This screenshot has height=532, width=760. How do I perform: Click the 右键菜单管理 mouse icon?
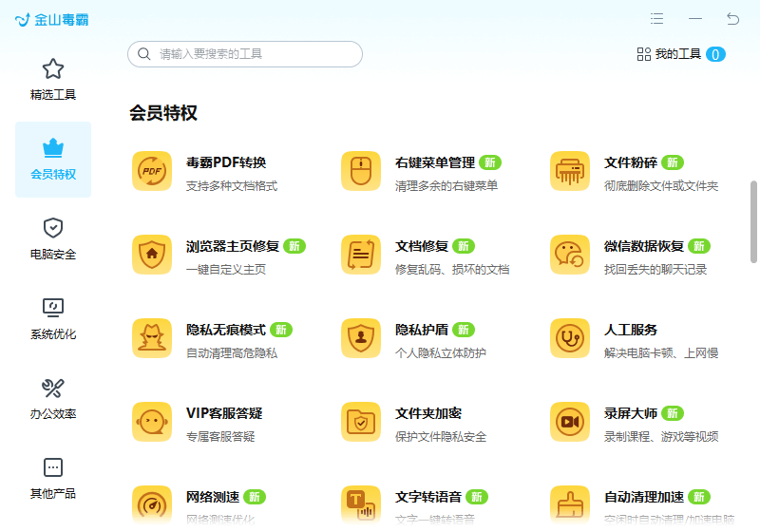coord(361,171)
